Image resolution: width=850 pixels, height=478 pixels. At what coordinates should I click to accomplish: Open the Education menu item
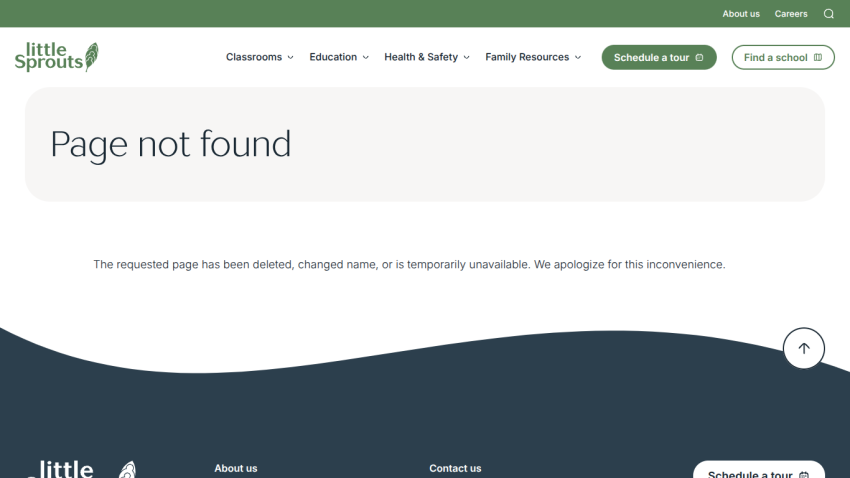333,57
